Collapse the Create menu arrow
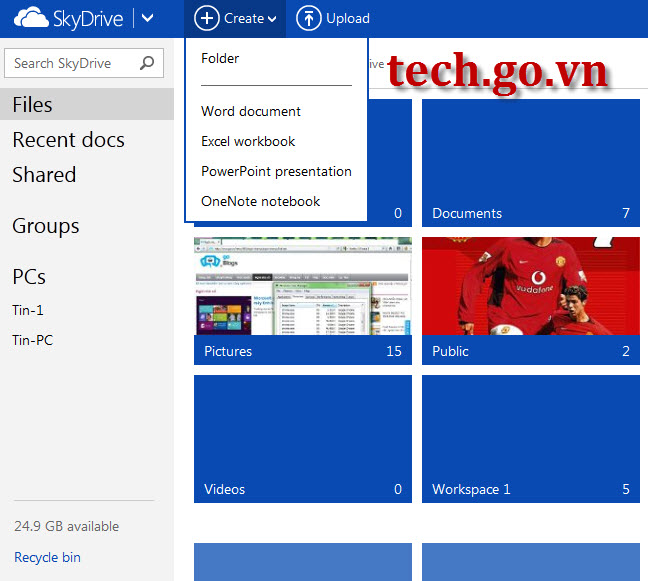 (272, 19)
